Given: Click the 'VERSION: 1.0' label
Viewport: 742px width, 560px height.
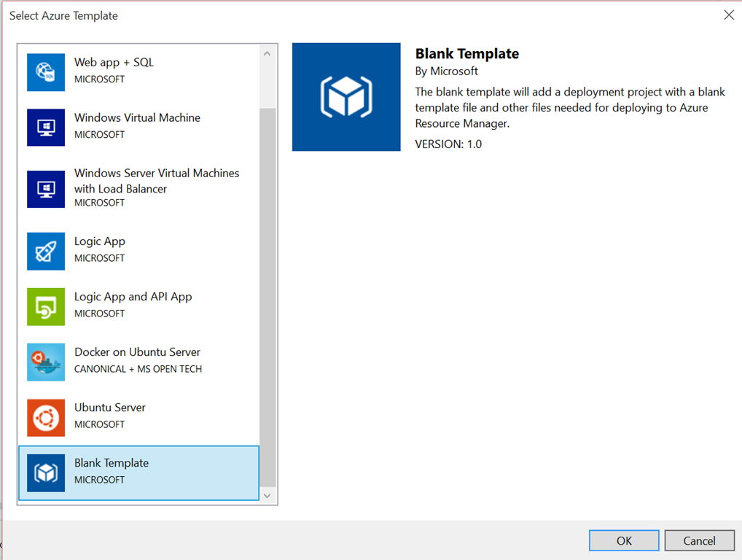Looking at the screenshot, I should pos(448,144).
